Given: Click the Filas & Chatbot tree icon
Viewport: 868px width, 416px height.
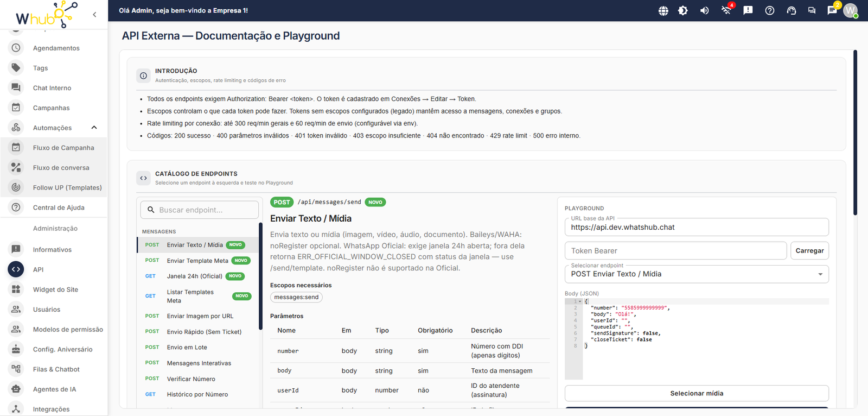Looking at the screenshot, I should pos(16,369).
